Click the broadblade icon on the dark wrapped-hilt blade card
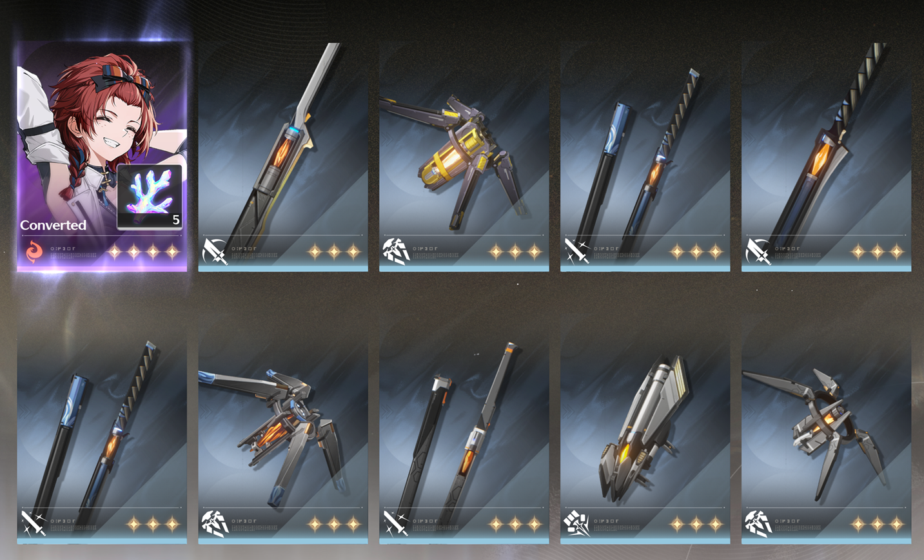The width and height of the screenshot is (924, 560). point(758,251)
